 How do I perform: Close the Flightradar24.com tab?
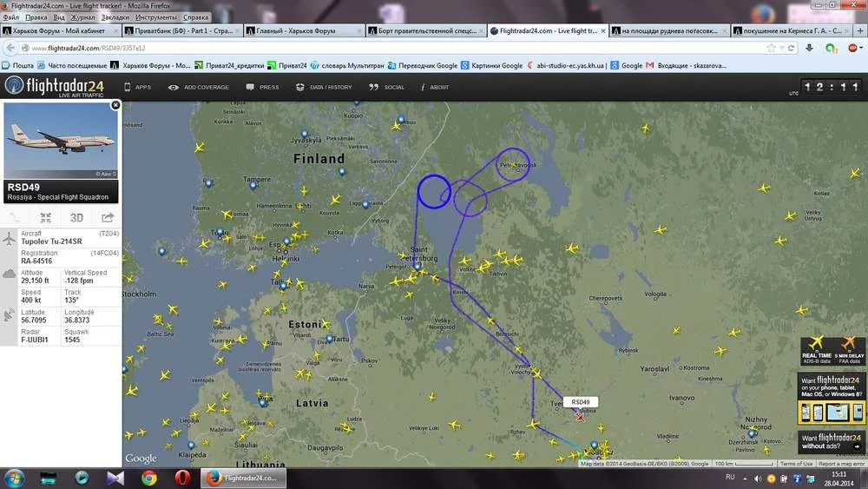(603, 31)
